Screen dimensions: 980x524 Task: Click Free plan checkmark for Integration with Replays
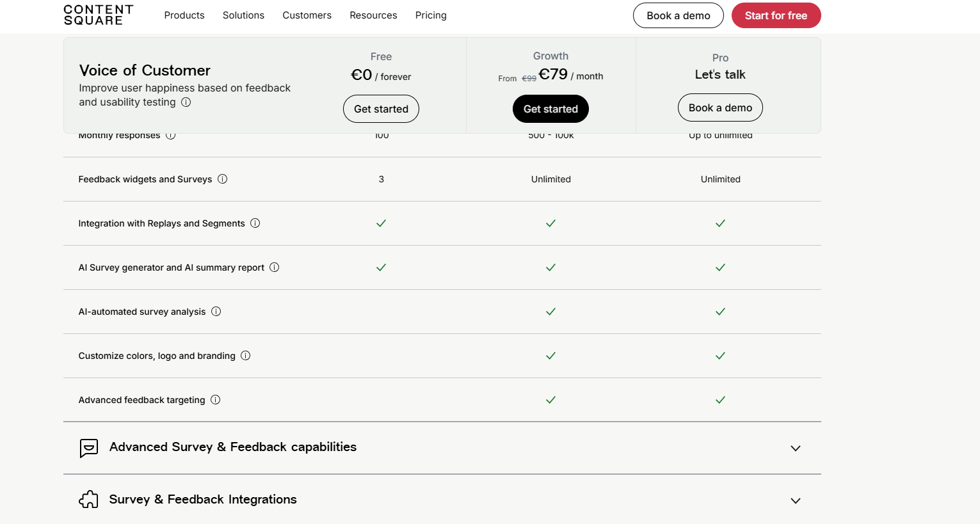382,223
